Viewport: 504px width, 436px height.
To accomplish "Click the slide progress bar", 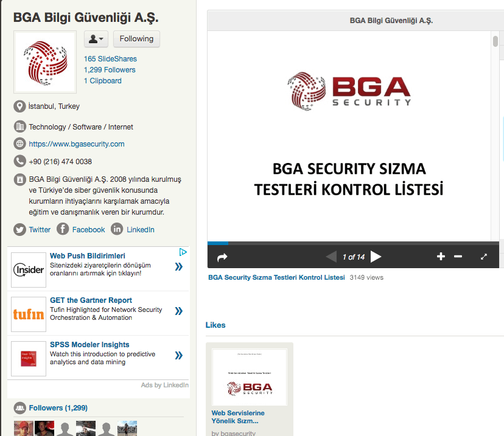I will pos(353,243).
